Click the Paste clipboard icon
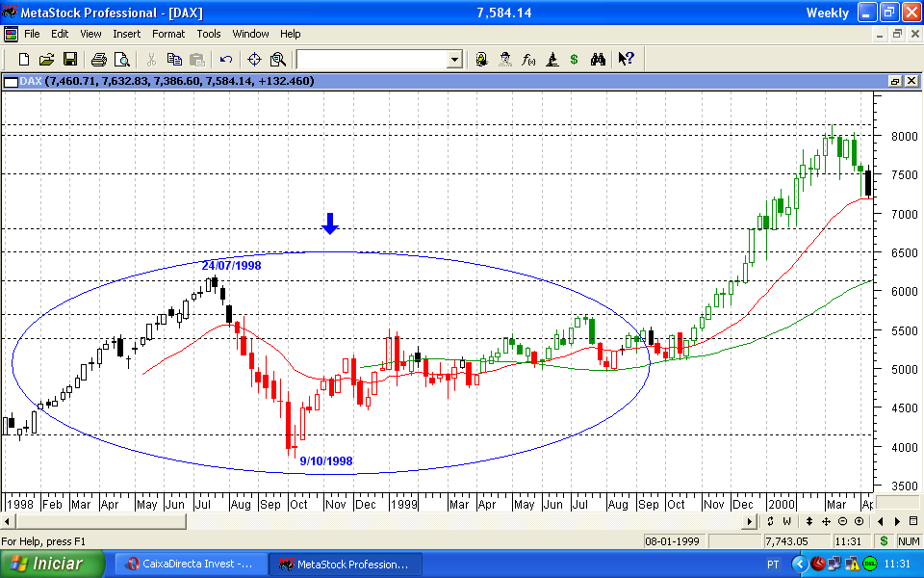Screen dimensions: 924x578 coord(197,59)
